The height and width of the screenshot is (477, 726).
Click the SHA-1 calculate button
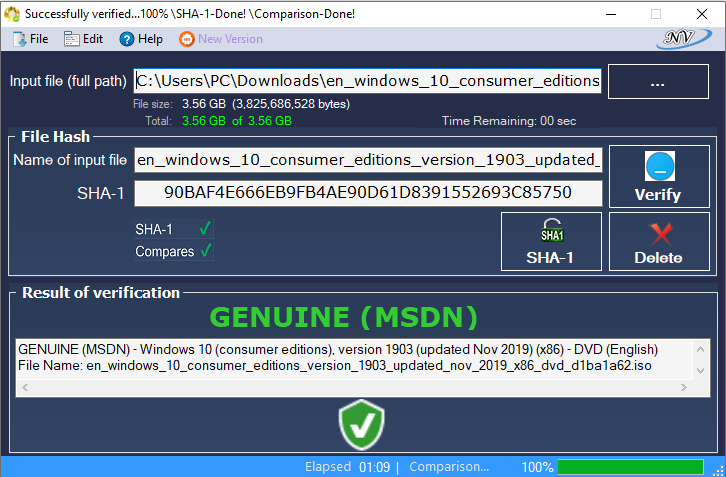(551, 241)
